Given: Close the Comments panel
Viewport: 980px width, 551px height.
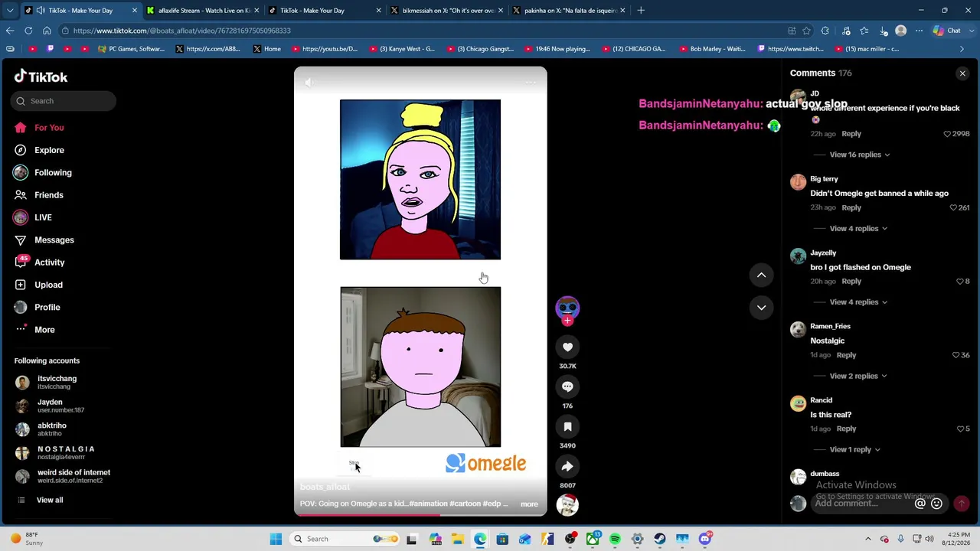Looking at the screenshot, I should tap(962, 73).
